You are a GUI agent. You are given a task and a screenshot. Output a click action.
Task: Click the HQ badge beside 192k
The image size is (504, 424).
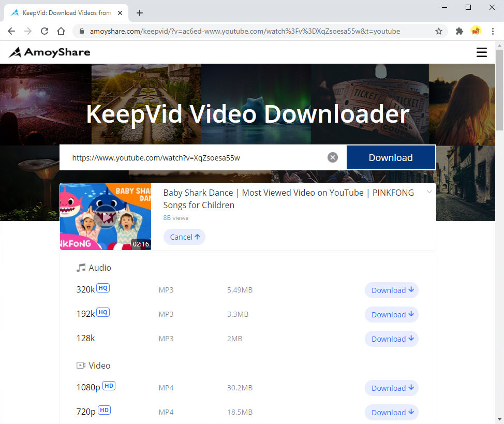tap(103, 312)
